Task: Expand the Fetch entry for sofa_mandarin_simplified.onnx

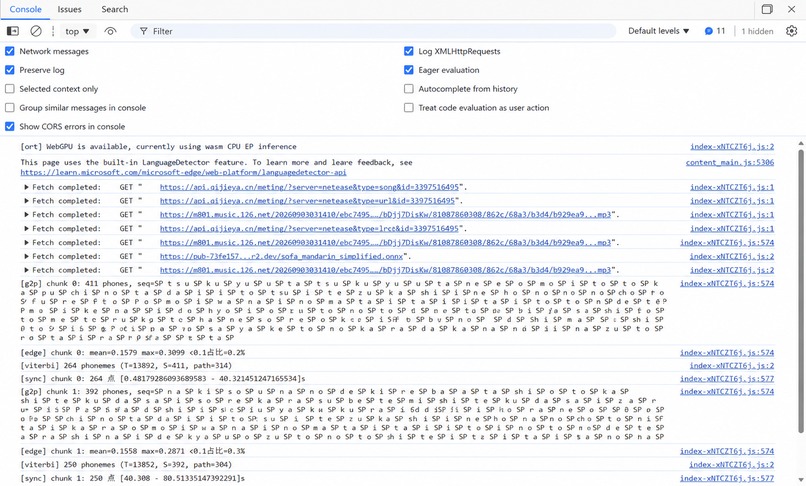Action: click(x=26, y=256)
